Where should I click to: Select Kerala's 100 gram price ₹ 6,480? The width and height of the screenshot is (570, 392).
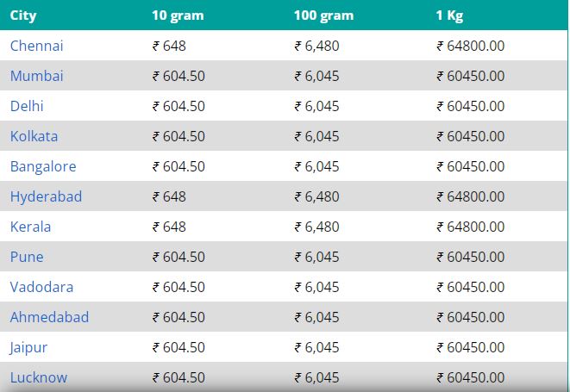coord(316,227)
